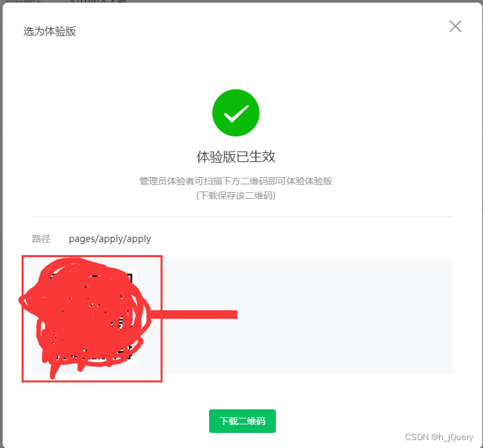
Task: Click the 管理员体验者可扫描 description line
Action: pos(236,181)
